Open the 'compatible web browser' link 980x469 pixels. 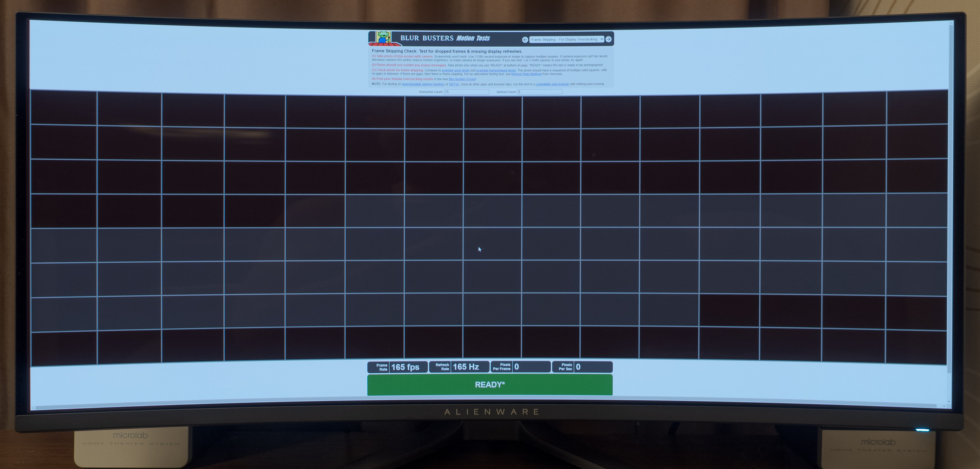coord(552,84)
